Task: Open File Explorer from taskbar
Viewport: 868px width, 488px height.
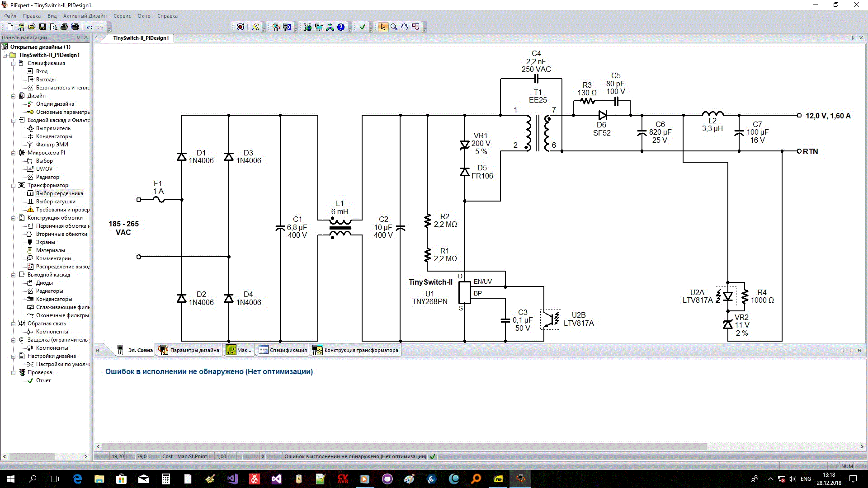Action: pos(99,479)
